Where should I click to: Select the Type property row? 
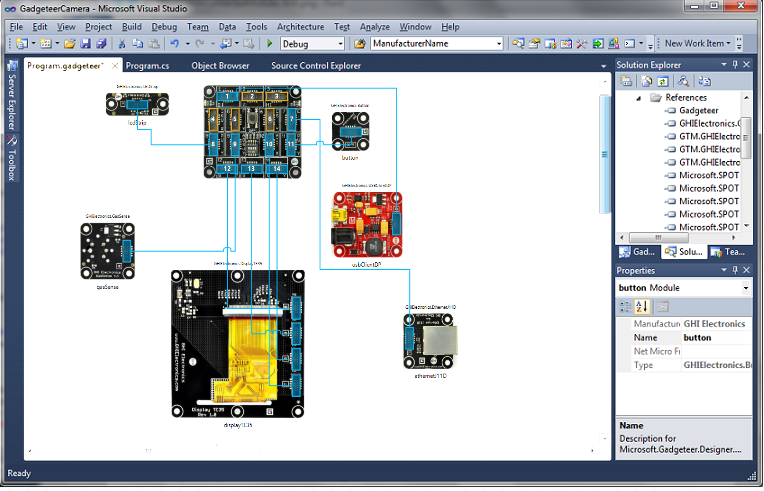coord(684,365)
